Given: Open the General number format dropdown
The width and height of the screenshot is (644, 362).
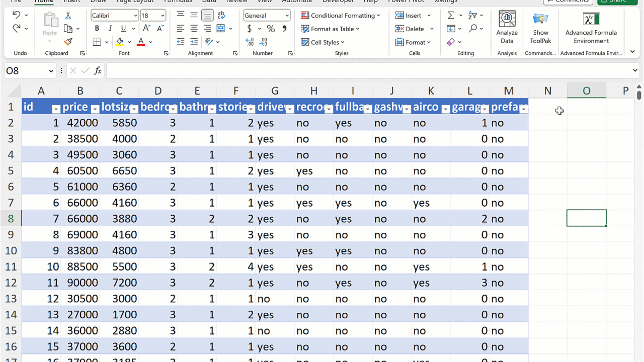Looking at the screenshot, I should pyautogui.click(x=287, y=16).
